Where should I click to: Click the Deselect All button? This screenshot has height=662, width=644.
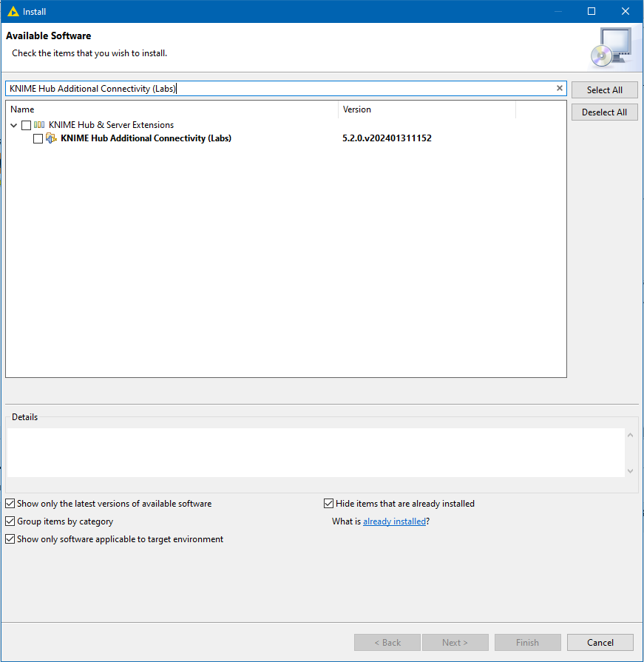pos(604,112)
